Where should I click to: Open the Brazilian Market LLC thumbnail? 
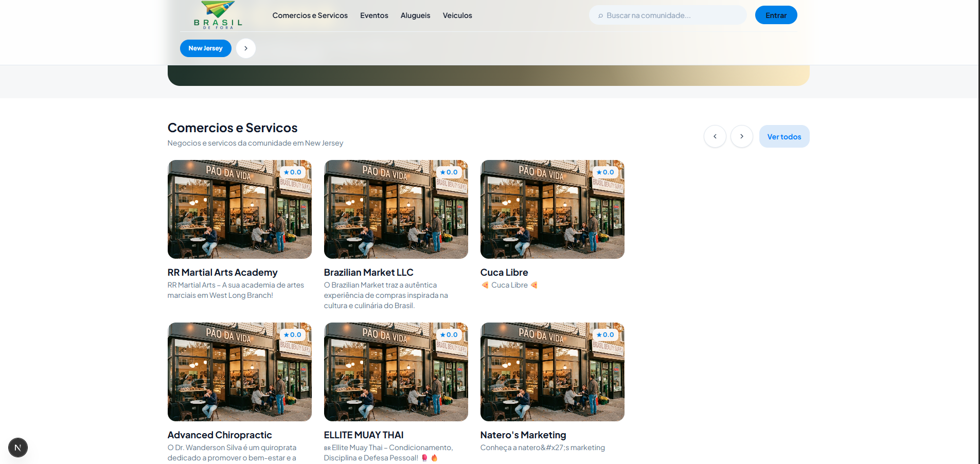(x=396, y=209)
